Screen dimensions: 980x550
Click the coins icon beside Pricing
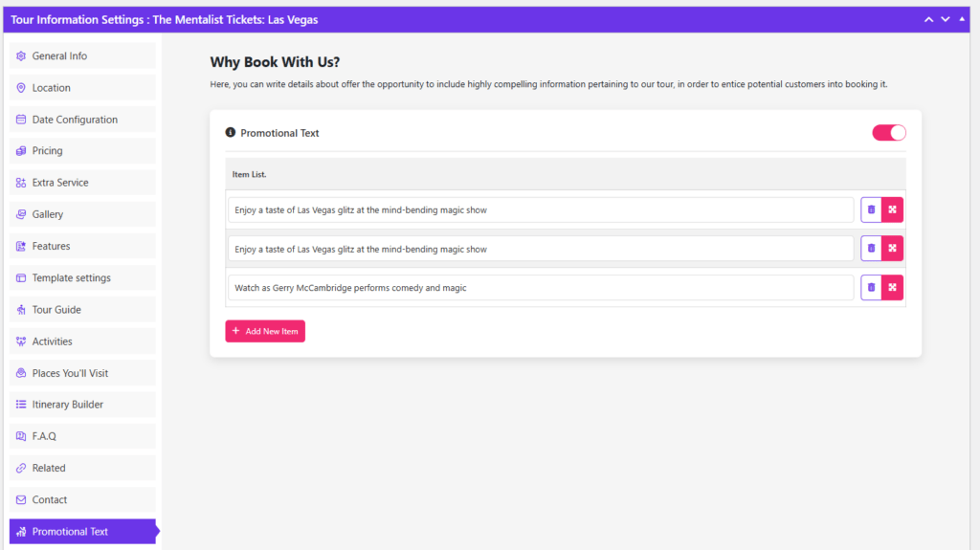pos(21,150)
